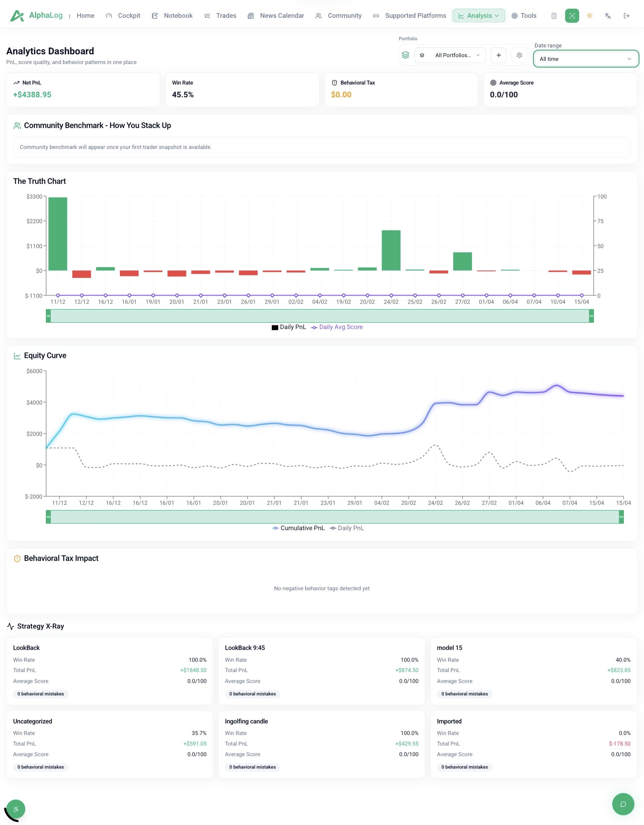
Task: Open the News Calendar menu item
Action: tap(276, 16)
